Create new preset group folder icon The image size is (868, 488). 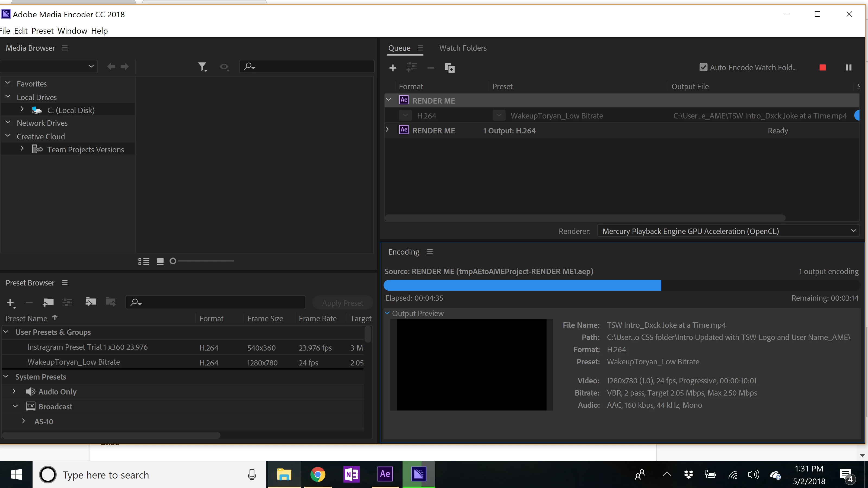coord(48,303)
